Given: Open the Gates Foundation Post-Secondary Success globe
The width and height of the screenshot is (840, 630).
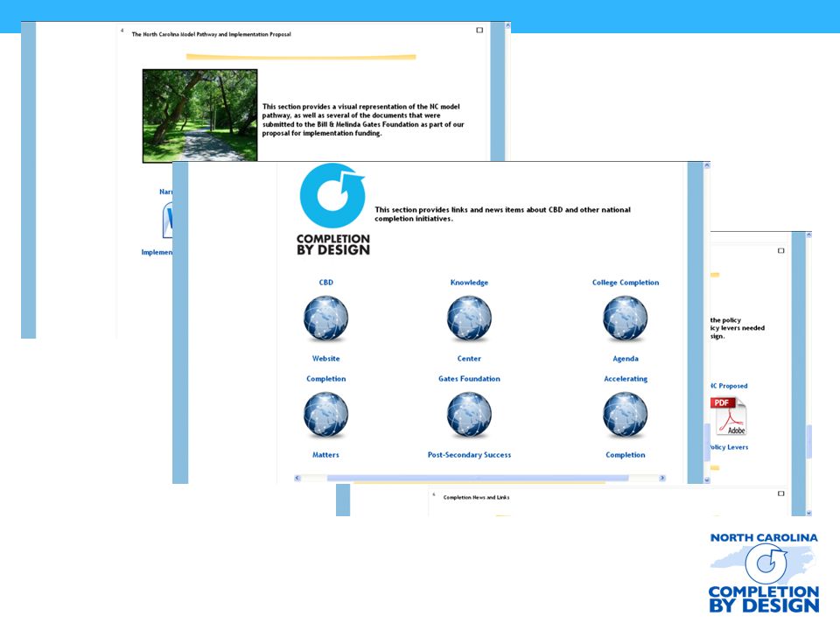Looking at the screenshot, I should click(x=469, y=415).
